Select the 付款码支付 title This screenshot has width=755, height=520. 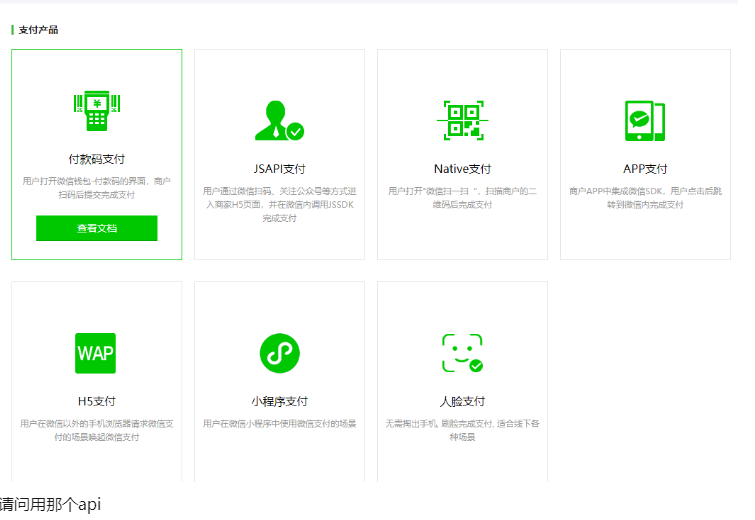tap(97, 159)
